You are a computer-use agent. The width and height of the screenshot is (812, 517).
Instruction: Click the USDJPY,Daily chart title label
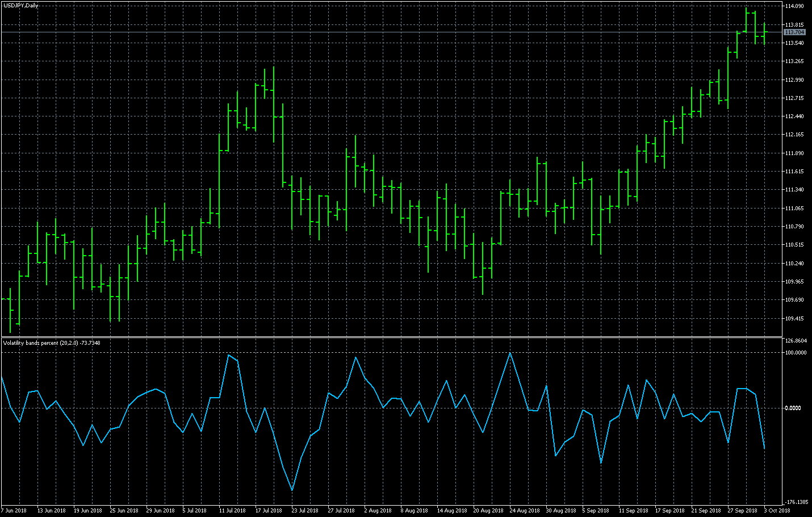click(22, 6)
